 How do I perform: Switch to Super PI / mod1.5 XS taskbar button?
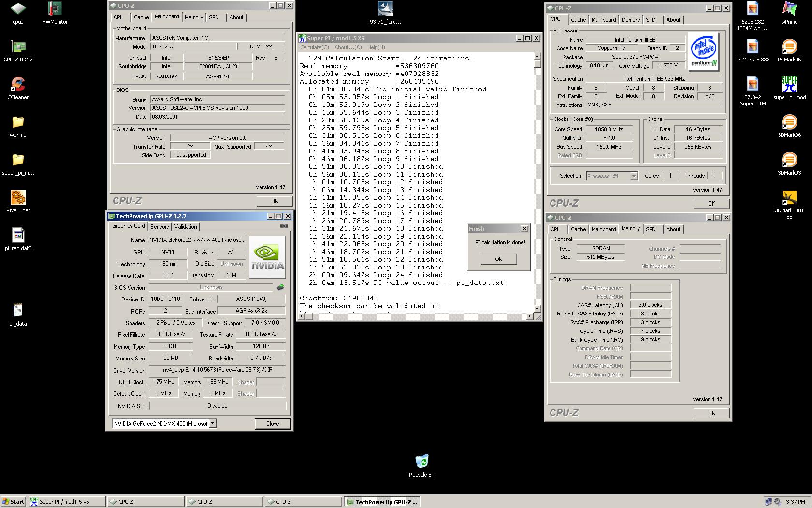pos(66,502)
